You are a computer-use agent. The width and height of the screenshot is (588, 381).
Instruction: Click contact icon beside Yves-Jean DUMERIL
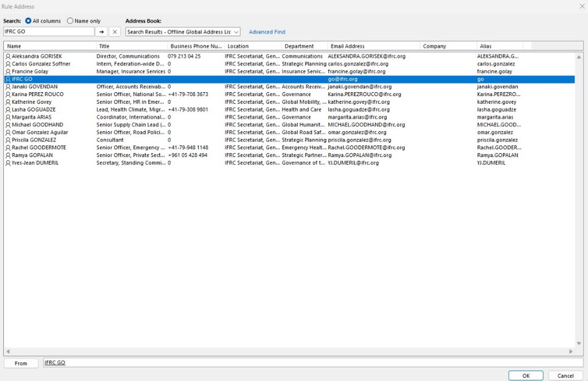(x=8, y=163)
